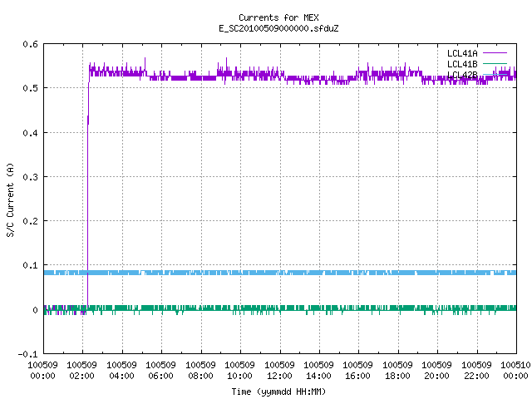Viewport: 532px width, 399px height.
Task: Click the 100509 10:00 time tick label
Action: click(240, 371)
